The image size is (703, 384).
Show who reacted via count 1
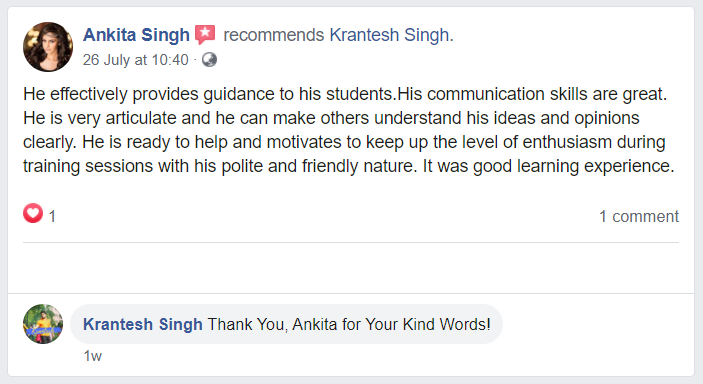tap(52, 217)
